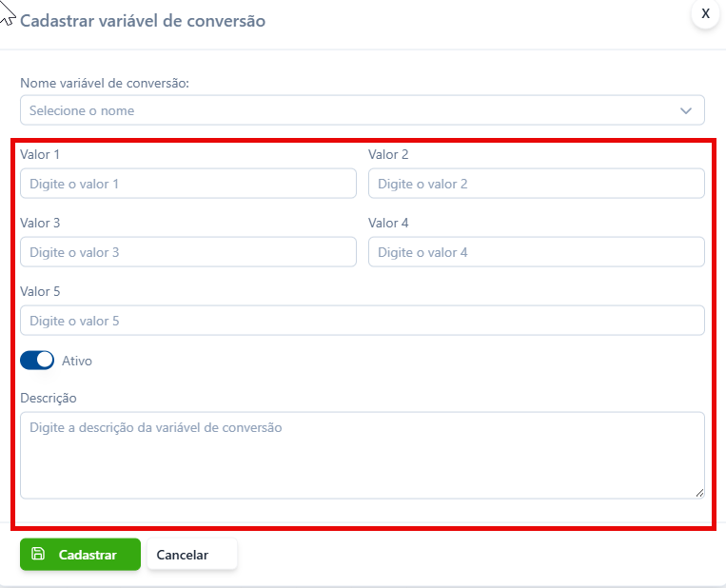The image size is (726, 588).
Task: Click the Descrição text area resize handle
Action: (699, 494)
